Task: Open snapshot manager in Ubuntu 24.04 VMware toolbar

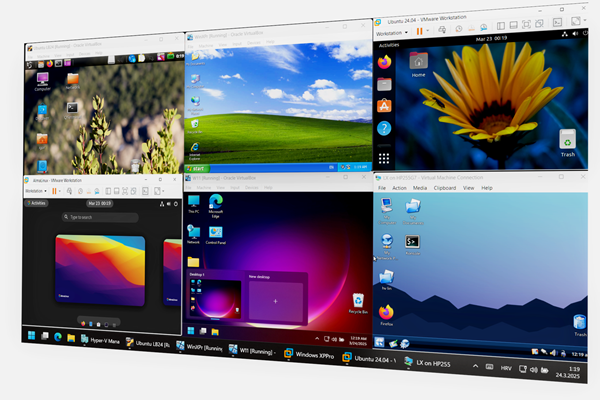Action: [x=484, y=27]
